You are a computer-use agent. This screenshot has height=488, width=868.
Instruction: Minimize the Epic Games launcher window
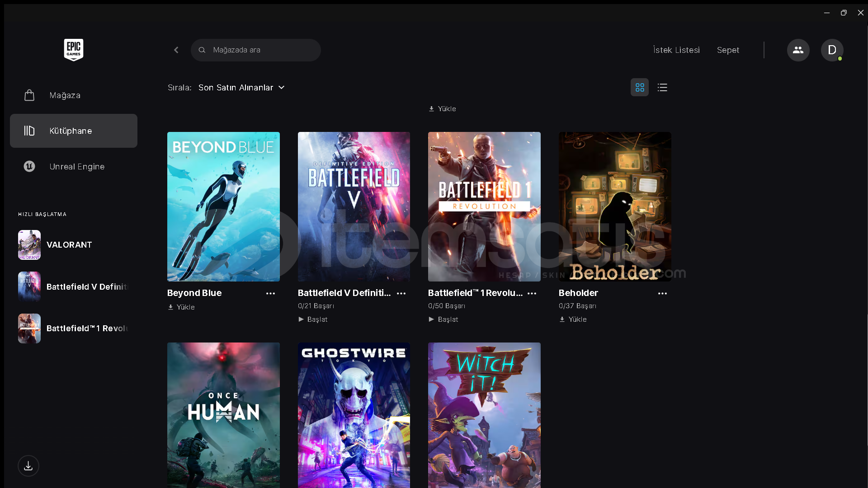tap(827, 13)
